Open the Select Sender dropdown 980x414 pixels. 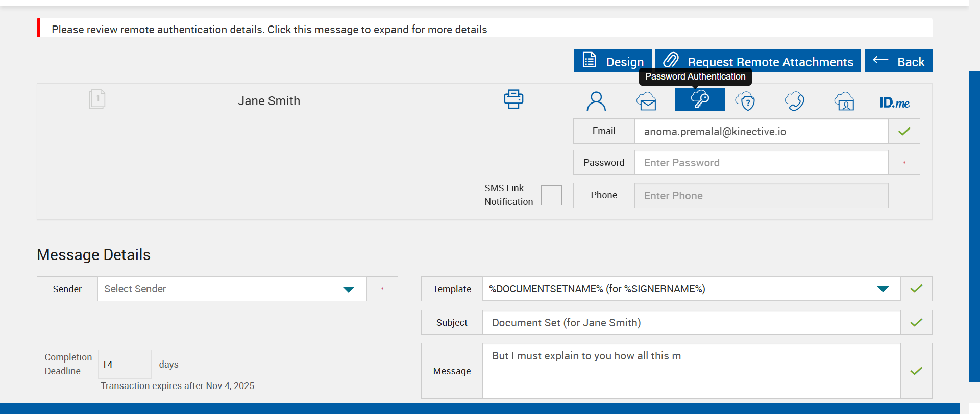point(232,289)
